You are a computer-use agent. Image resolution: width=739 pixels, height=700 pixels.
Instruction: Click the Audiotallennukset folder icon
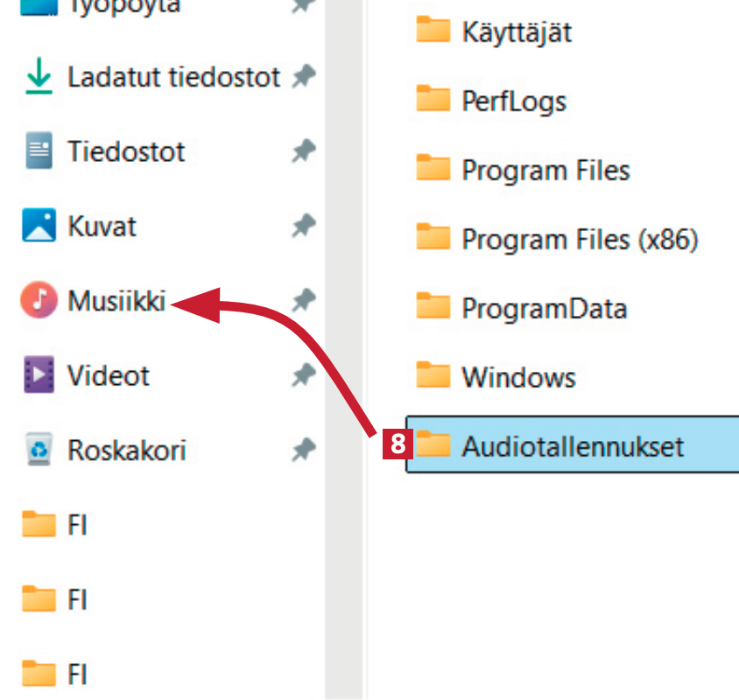pyautogui.click(x=433, y=445)
